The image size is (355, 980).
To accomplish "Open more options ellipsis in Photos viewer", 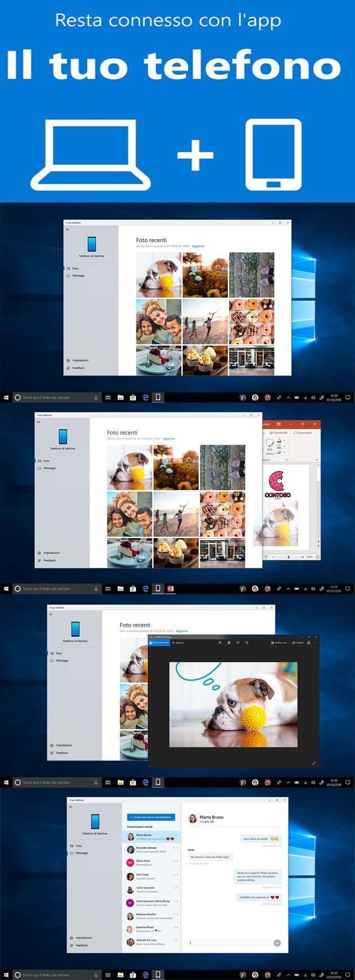I will [316, 643].
